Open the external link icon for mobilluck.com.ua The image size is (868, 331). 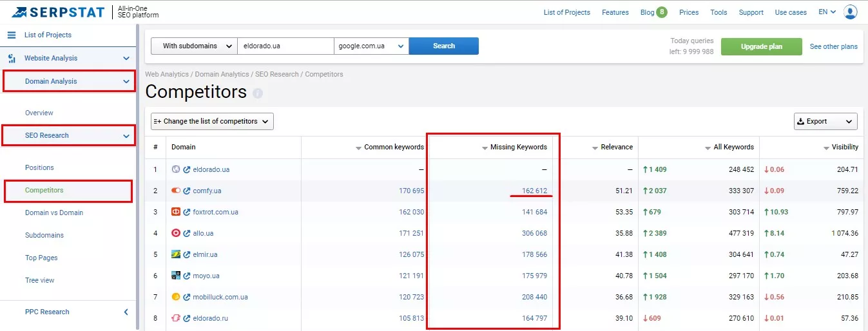click(x=187, y=297)
